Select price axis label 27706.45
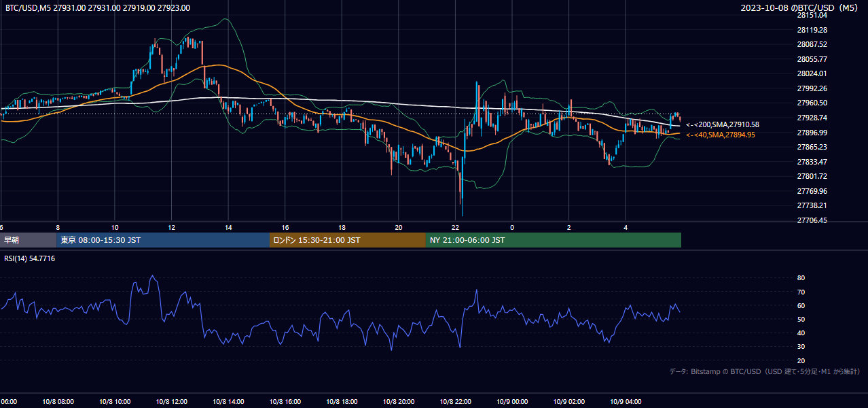The image size is (868, 408). point(812,220)
